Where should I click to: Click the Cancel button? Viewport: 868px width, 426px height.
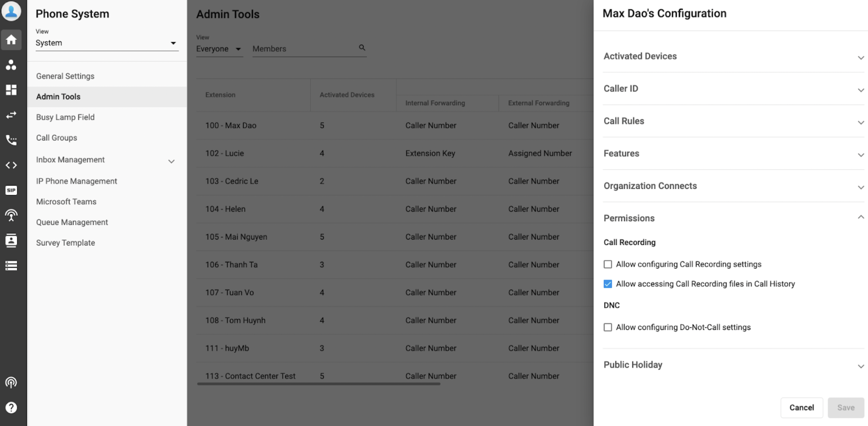[801, 407]
